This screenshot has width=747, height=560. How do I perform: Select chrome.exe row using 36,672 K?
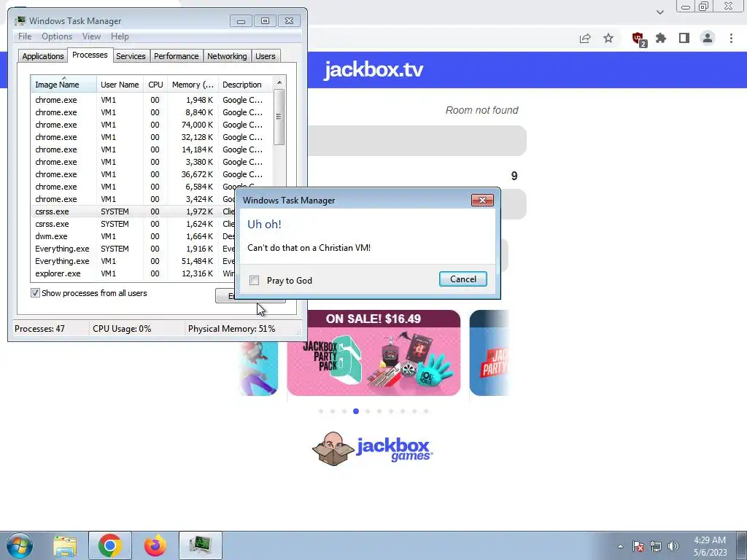tap(152, 174)
